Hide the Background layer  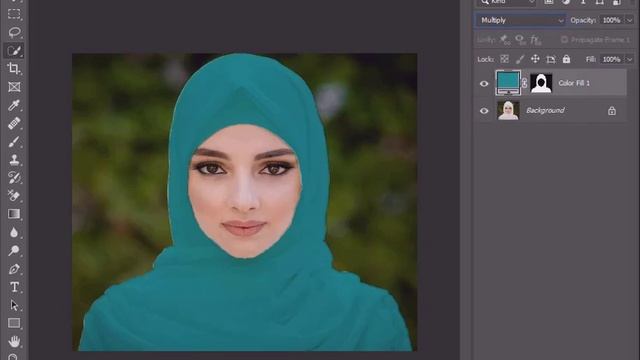pyautogui.click(x=484, y=111)
